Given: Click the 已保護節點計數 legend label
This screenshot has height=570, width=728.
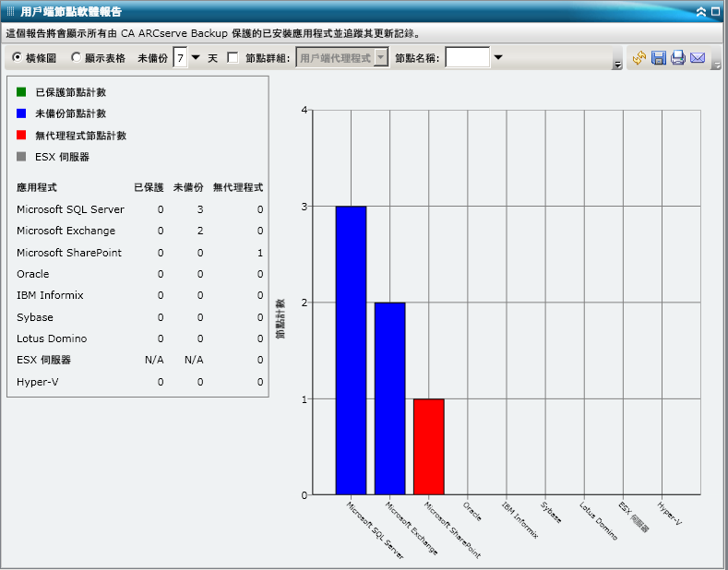Looking at the screenshot, I should tap(70, 92).
